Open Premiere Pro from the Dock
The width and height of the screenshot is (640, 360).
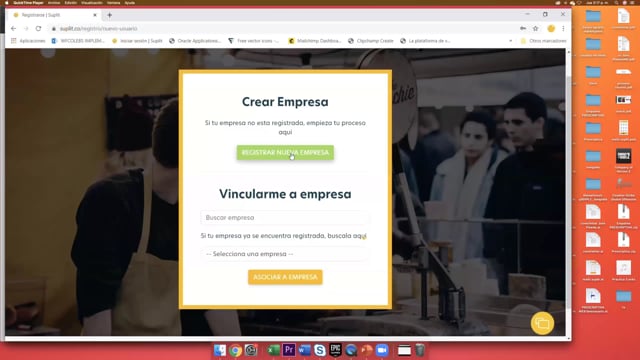pyautogui.click(x=289, y=350)
